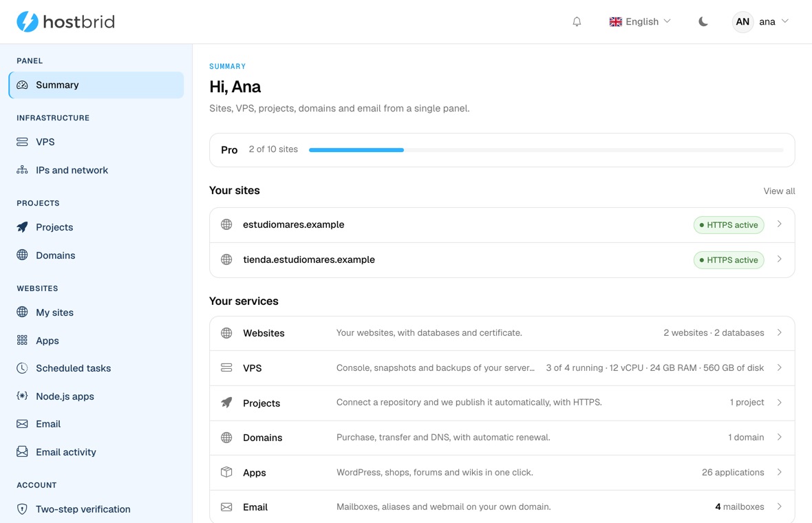The width and height of the screenshot is (812, 523).
Task: Click the sidebar Email envelope icon
Action: coord(22,424)
